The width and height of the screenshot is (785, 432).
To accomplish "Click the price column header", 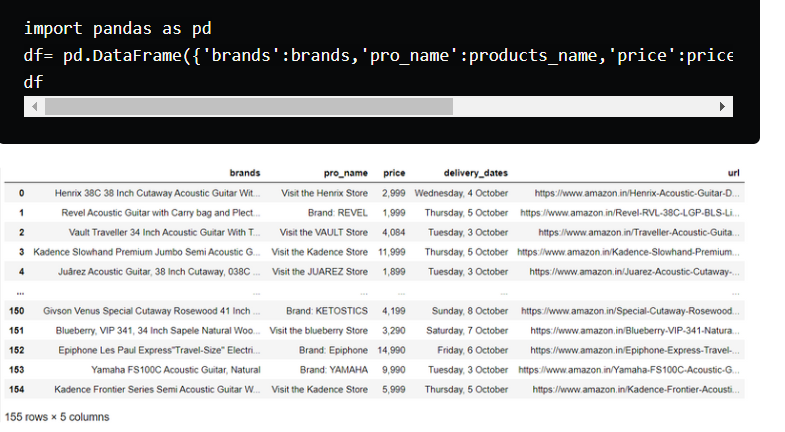I will [x=393, y=173].
